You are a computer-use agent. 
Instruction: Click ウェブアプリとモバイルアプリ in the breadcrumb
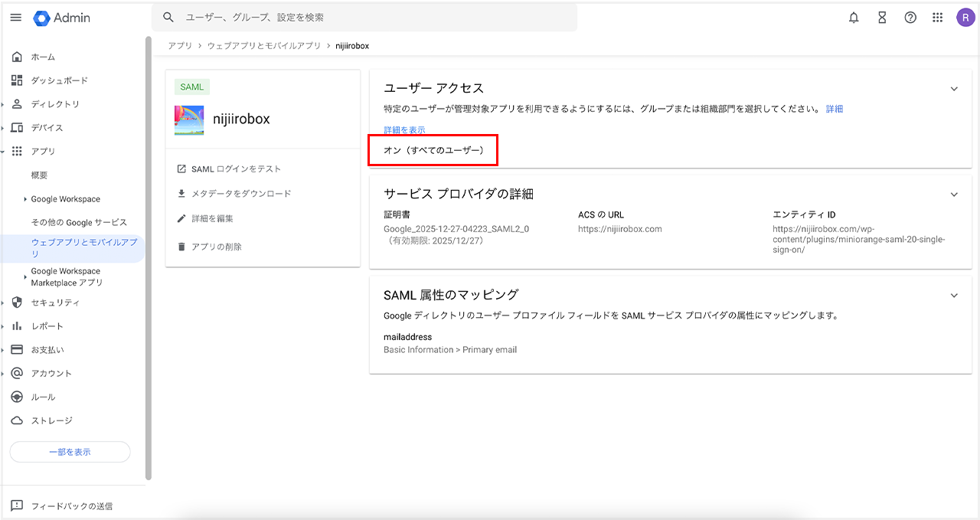point(264,46)
